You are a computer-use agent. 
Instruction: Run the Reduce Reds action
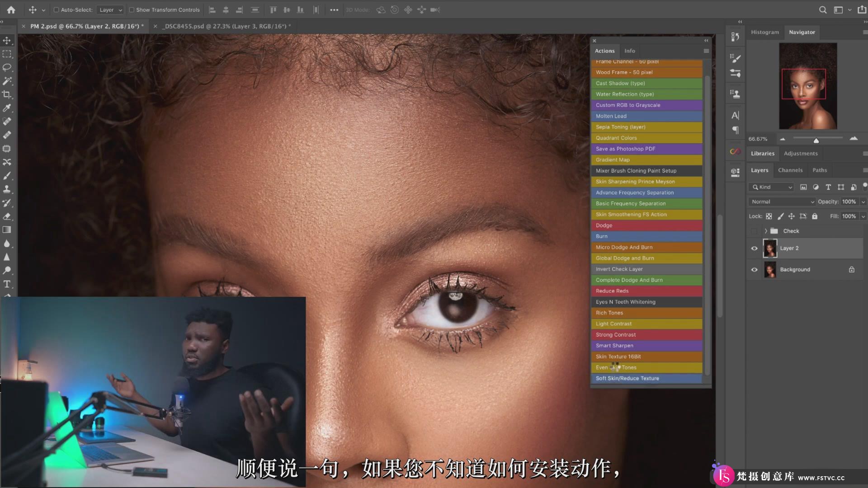click(x=646, y=291)
